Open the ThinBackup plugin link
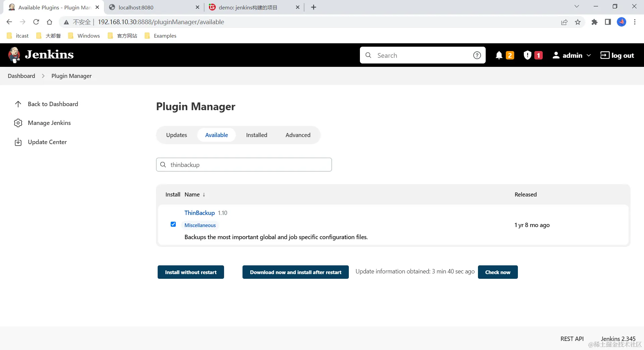This screenshot has height=350, width=644. (200, 213)
